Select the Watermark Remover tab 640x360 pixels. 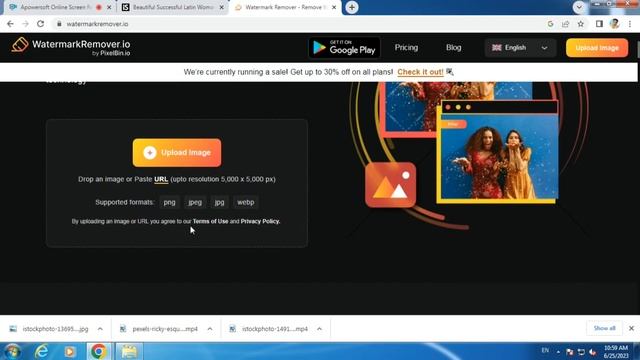[x=285, y=7]
